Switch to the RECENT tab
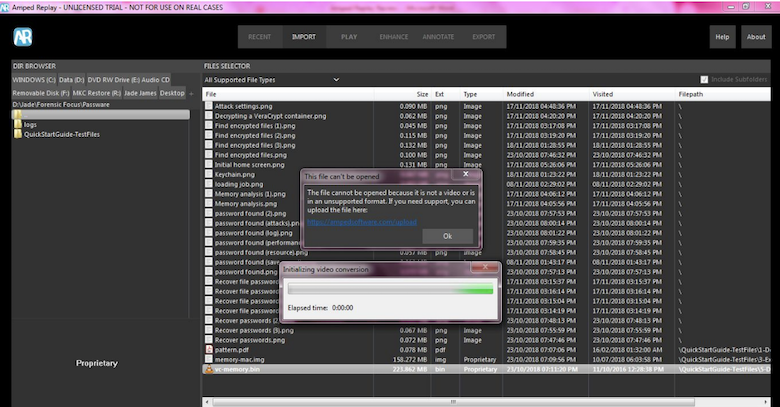The height and width of the screenshot is (407, 780). (x=260, y=37)
